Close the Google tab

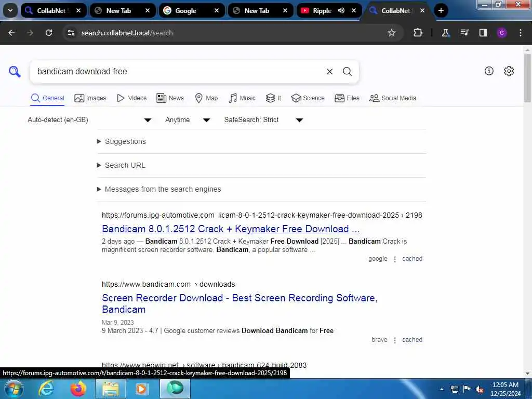[x=217, y=10]
